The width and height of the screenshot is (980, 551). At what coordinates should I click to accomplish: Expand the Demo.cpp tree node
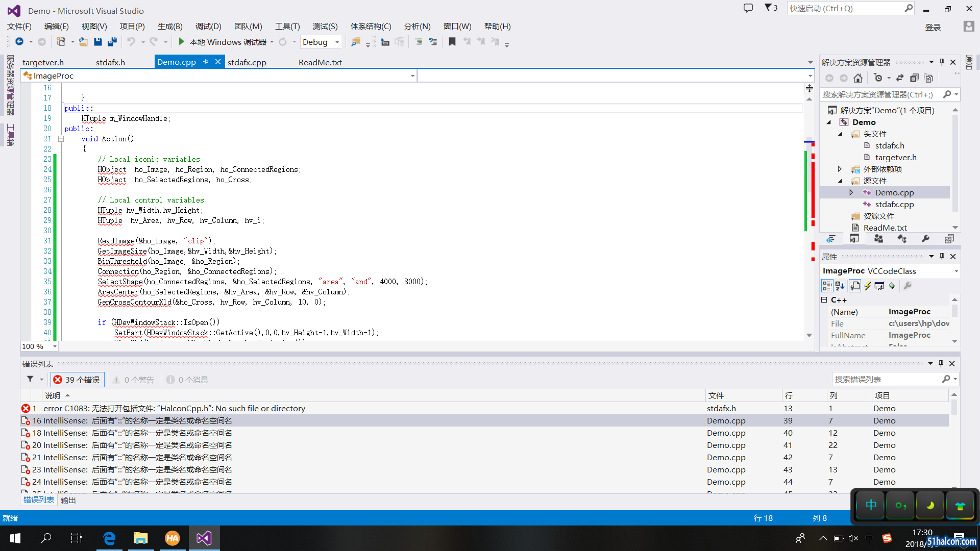(851, 192)
